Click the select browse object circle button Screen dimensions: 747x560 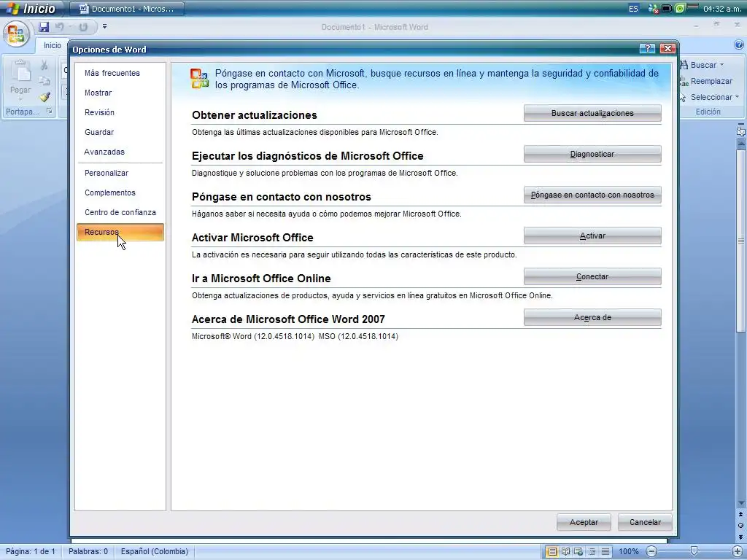741,525
